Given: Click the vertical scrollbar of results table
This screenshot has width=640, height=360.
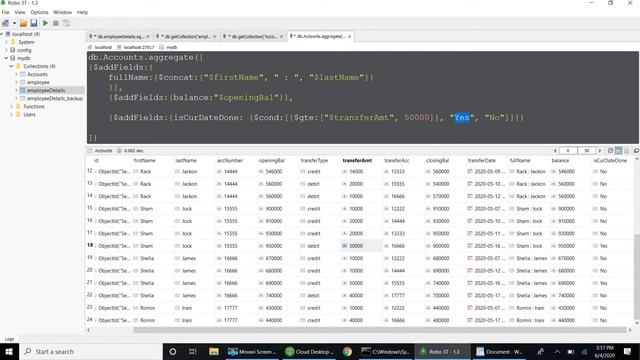Looking at the screenshot, I should click(x=636, y=276).
